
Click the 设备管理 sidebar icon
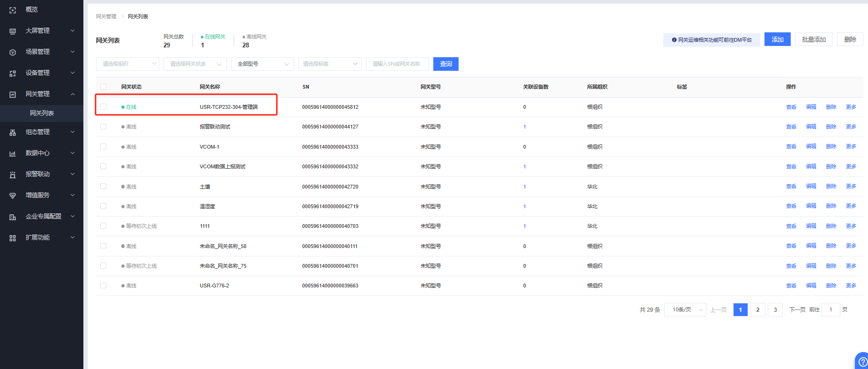(13, 73)
